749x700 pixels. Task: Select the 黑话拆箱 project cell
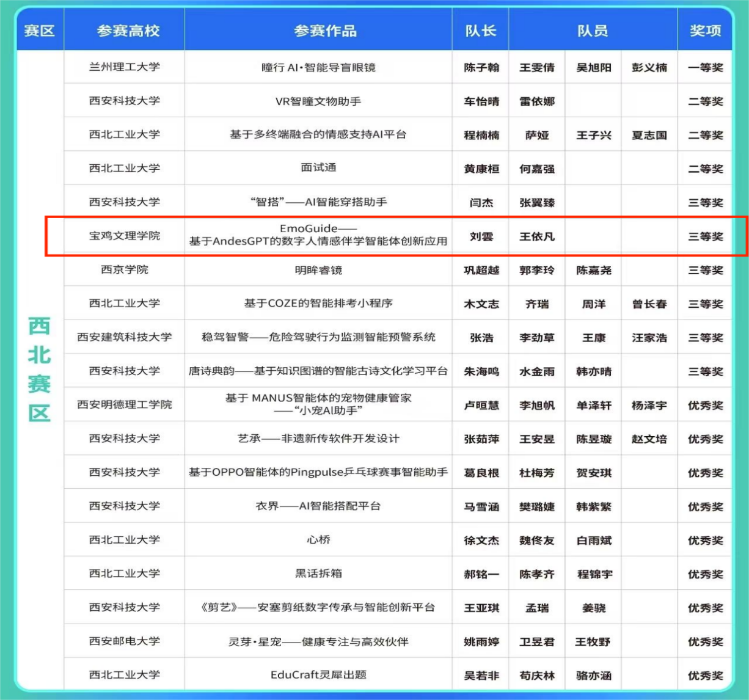click(318, 574)
